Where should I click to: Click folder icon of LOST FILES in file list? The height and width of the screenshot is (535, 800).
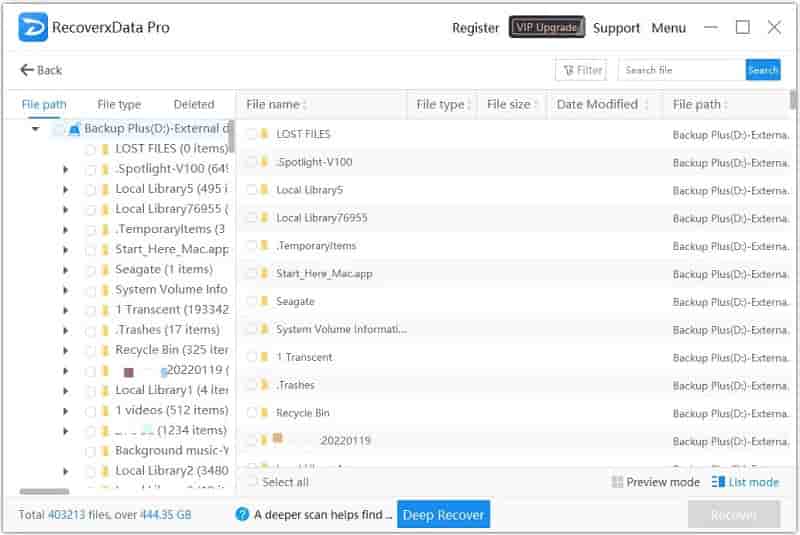point(264,134)
